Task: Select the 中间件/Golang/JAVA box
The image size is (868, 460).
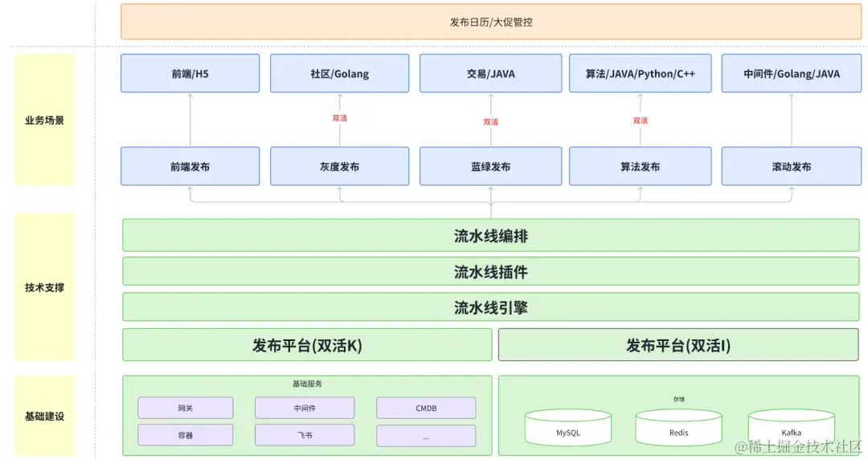Action: tap(792, 73)
